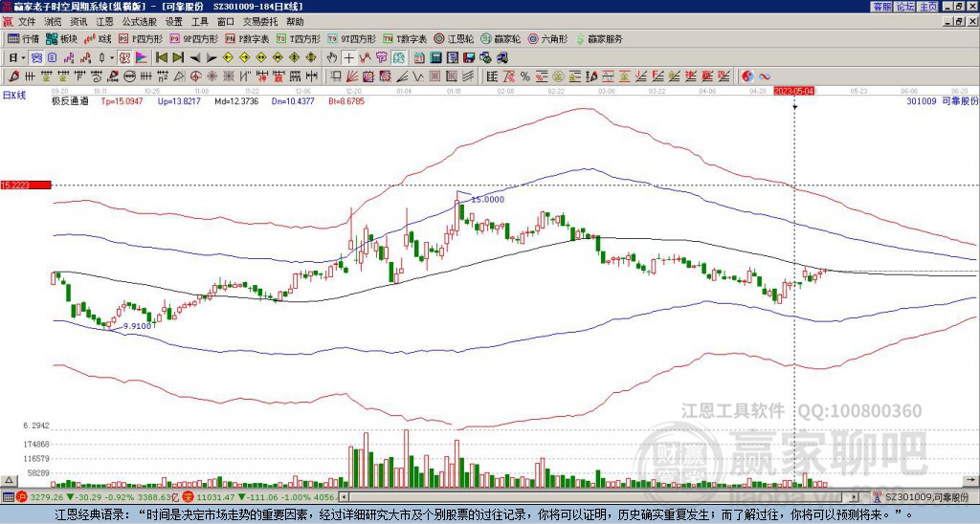Viewport: 980px width, 524px height.
Task: Click the 11031.47 index value in status bar
Action: pos(213,496)
